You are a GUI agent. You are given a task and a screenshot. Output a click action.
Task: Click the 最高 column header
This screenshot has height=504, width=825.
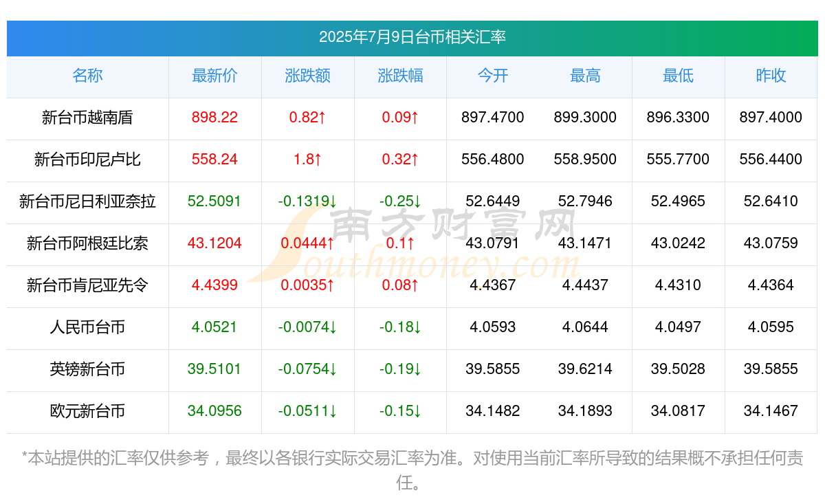point(585,76)
